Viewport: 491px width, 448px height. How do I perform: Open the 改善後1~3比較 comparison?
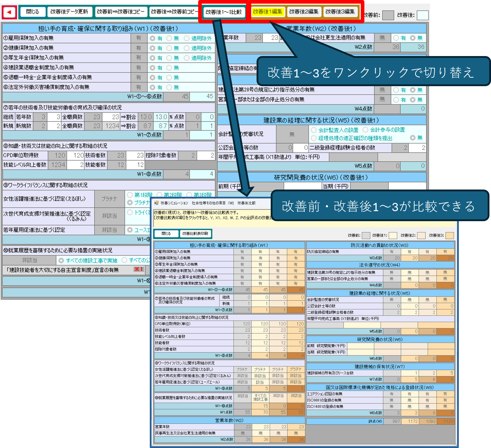point(224,12)
